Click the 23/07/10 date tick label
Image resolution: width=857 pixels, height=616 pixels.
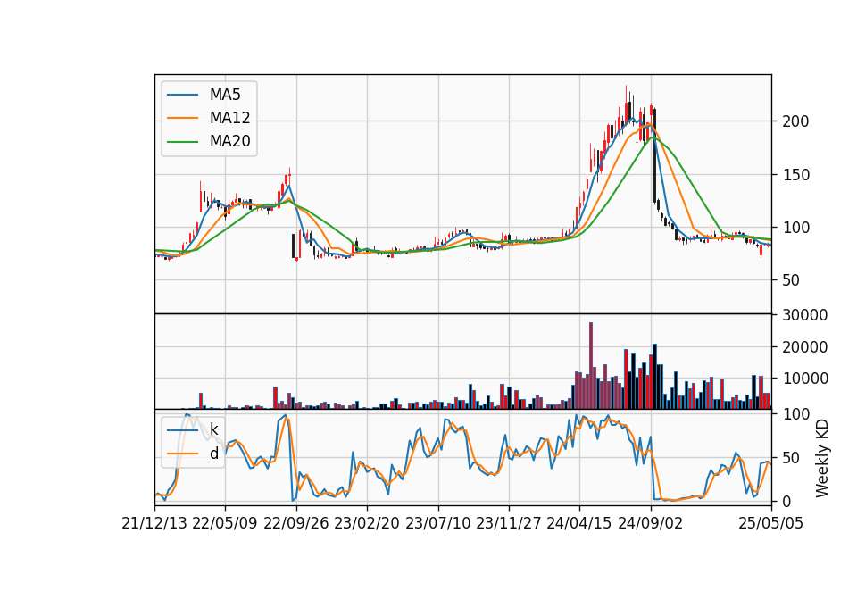coord(437,523)
